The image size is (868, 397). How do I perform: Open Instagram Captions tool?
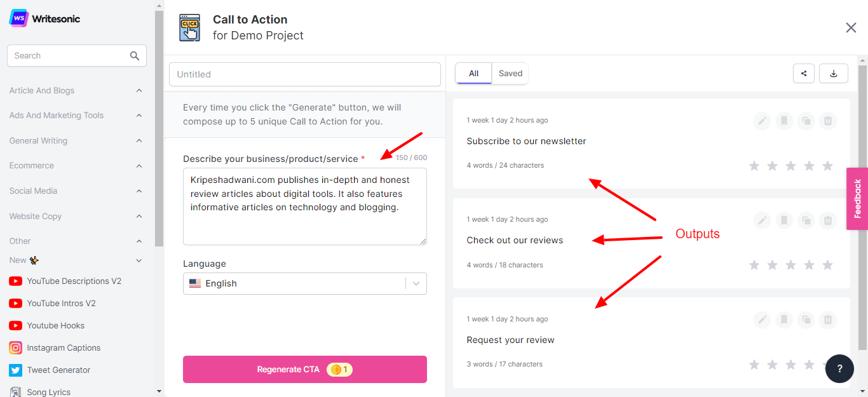click(64, 348)
